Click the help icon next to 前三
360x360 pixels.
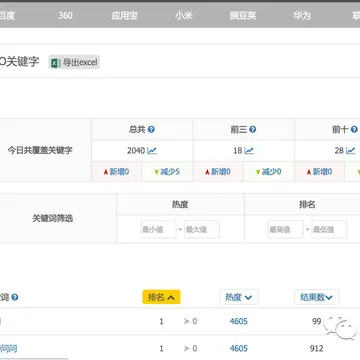coord(253,129)
